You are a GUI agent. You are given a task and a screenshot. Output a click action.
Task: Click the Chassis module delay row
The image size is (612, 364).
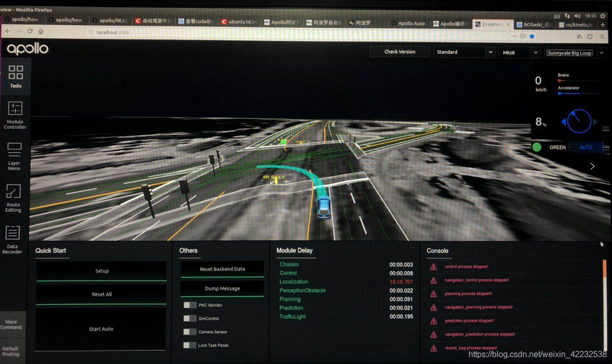point(346,264)
